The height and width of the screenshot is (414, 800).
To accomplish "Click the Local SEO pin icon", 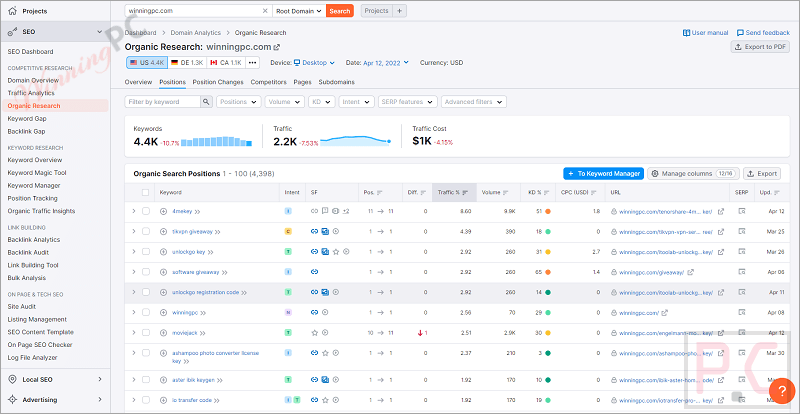I will 12,379.
